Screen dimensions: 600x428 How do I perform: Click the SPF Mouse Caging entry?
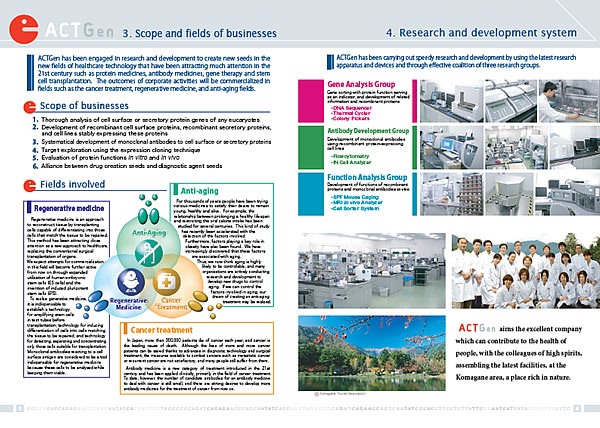point(354,197)
